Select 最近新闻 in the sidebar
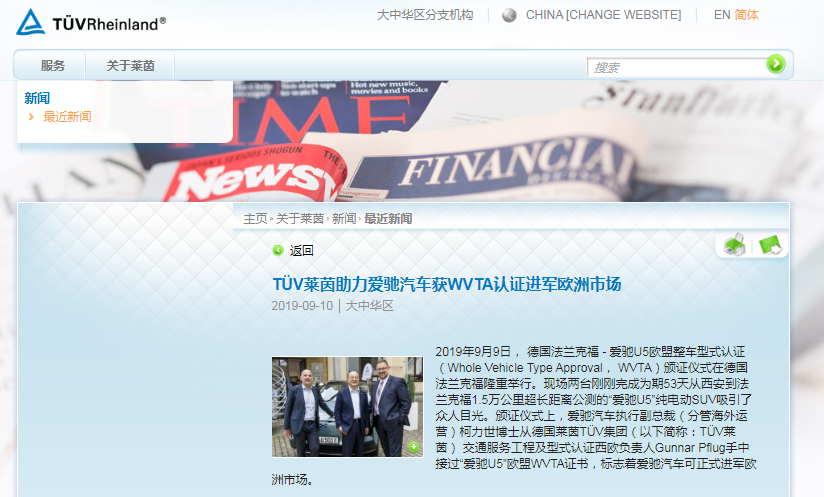Image resolution: width=824 pixels, height=497 pixels. click(67, 117)
